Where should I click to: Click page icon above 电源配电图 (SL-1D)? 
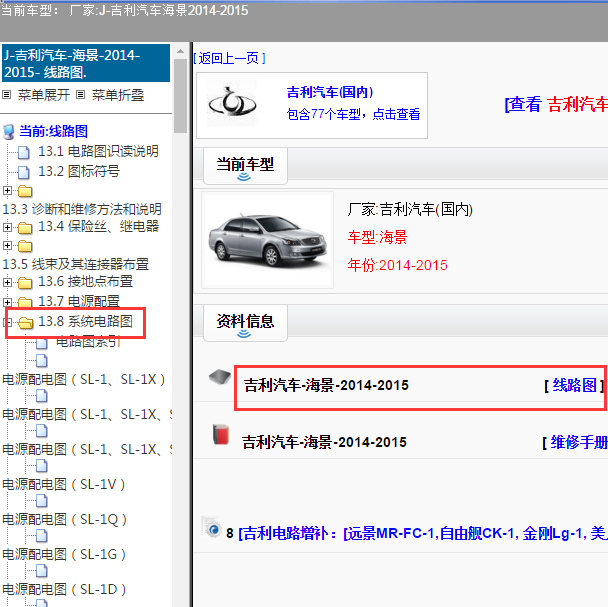42,570
